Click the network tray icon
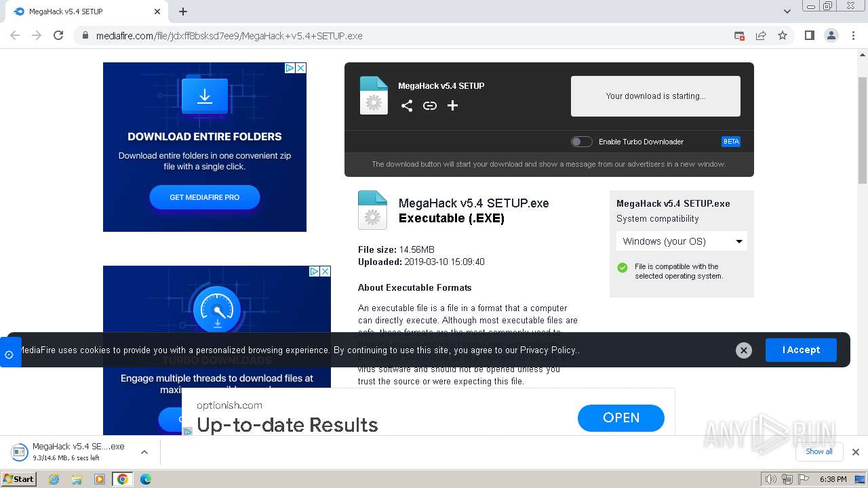The image size is (868, 488). pyautogui.click(x=787, y=479)
